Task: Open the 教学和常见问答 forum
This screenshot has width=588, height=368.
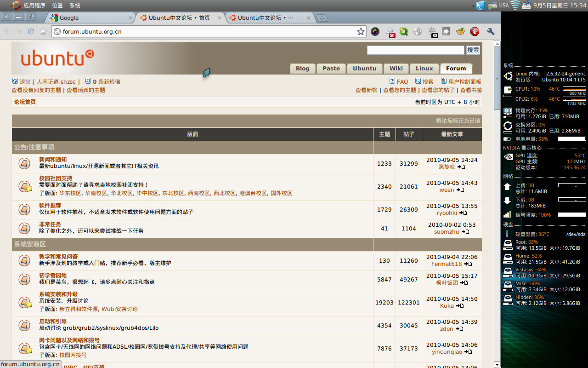Action: (x=58, y=257)
